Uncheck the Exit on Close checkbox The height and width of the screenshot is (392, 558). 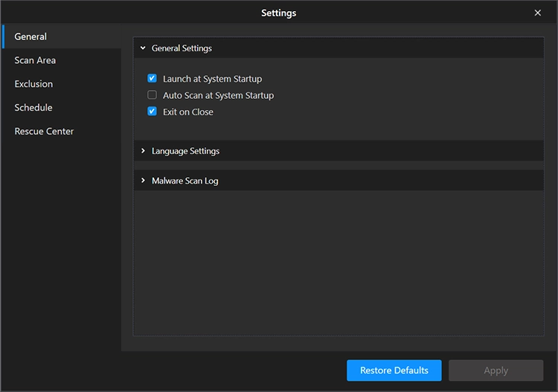152,112
